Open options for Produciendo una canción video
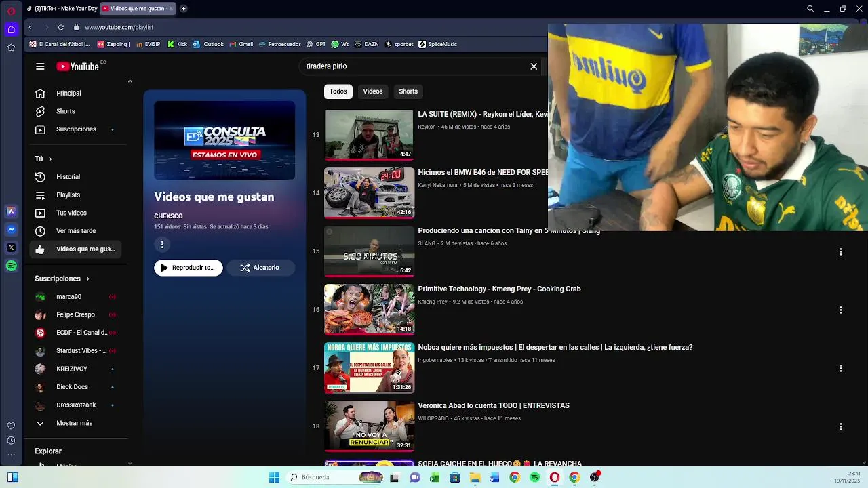The image size is (868, 488). [840, 251]
